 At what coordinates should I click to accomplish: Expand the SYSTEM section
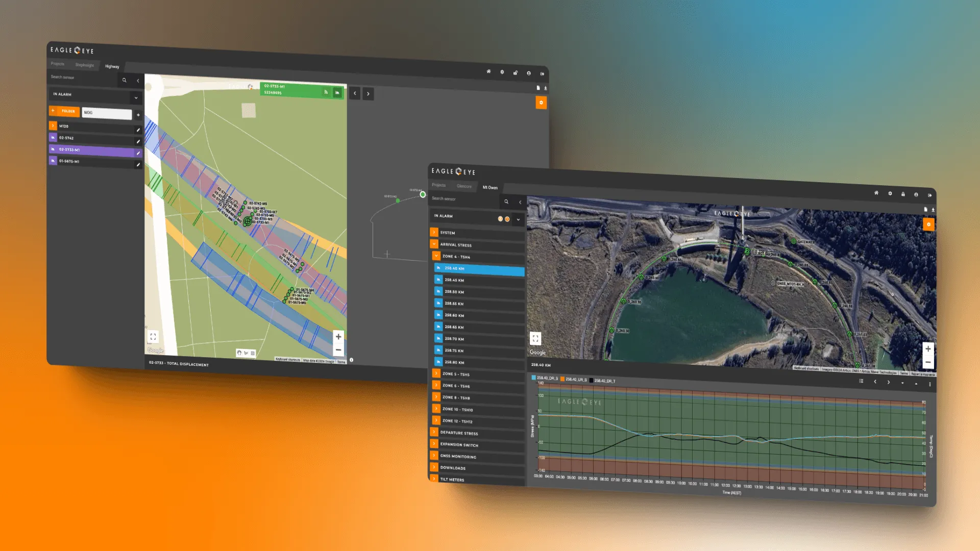tap(434, 232)
